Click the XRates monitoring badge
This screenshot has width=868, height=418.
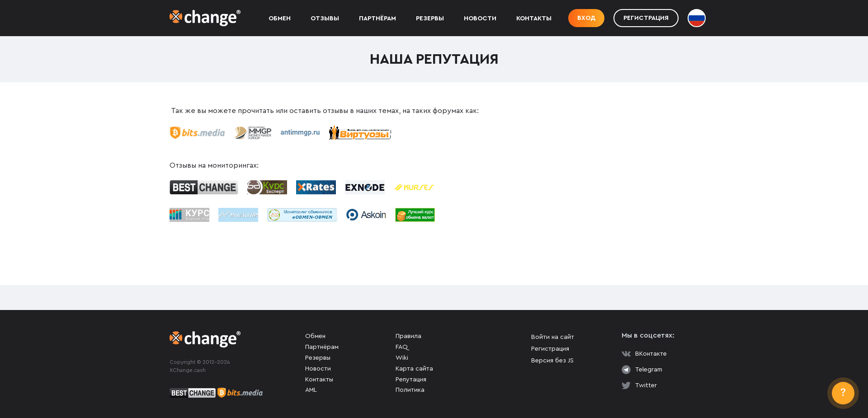click(316, 187)
